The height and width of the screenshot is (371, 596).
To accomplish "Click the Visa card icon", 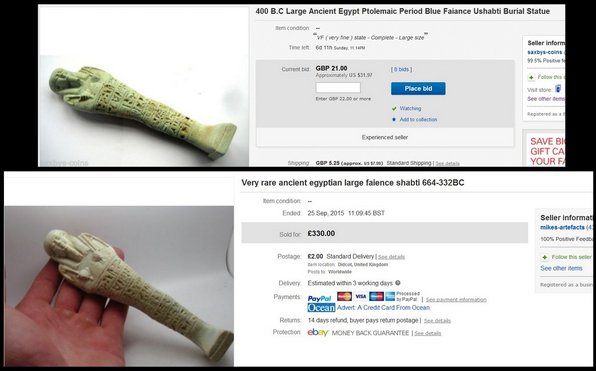I will click(360, 296).
